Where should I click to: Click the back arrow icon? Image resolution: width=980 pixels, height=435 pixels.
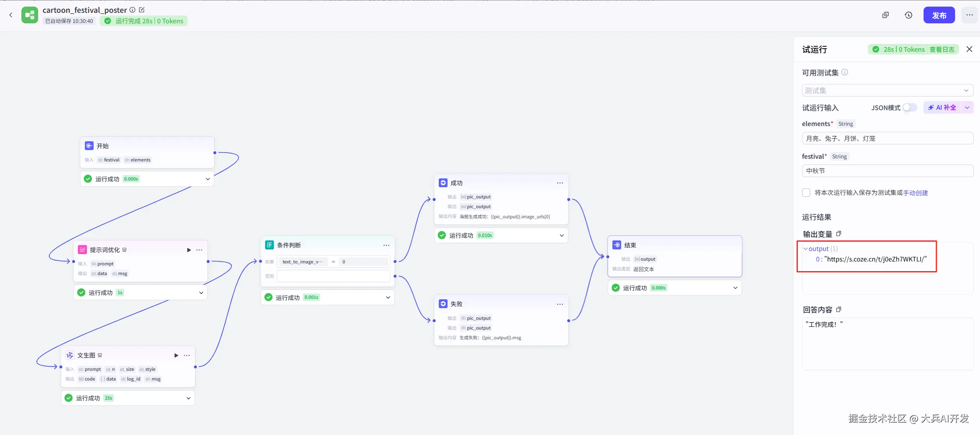pos(11,15)
